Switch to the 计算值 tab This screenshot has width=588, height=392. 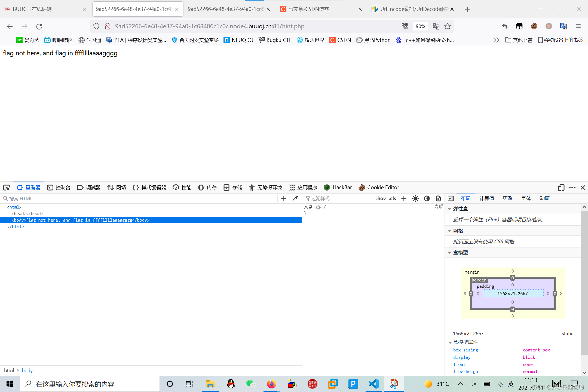[486, 198]
